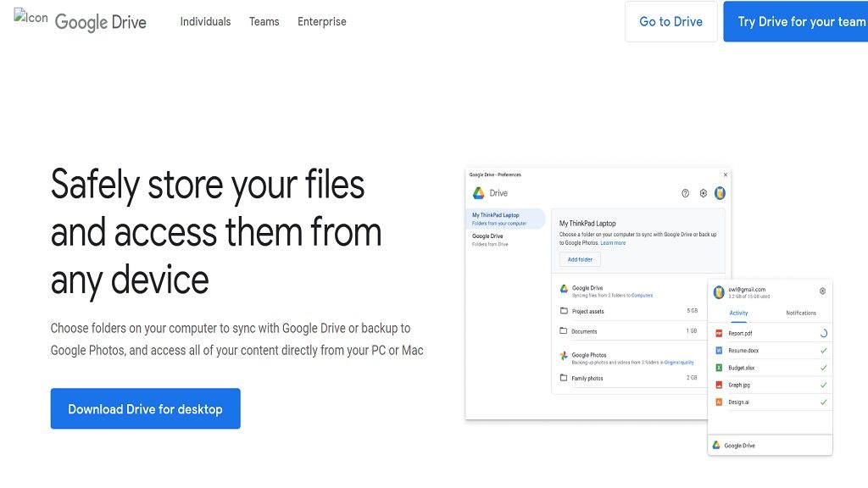Viewport: 868px width, 488px height.
Task: Click the owl avatar in activity popup
Action: click(x=719, y=292)
